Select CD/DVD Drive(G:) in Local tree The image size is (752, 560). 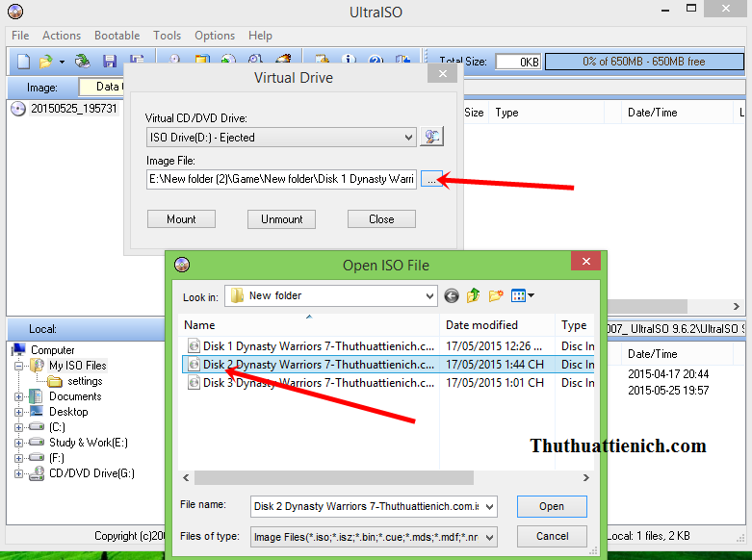(x=91, y=473)
